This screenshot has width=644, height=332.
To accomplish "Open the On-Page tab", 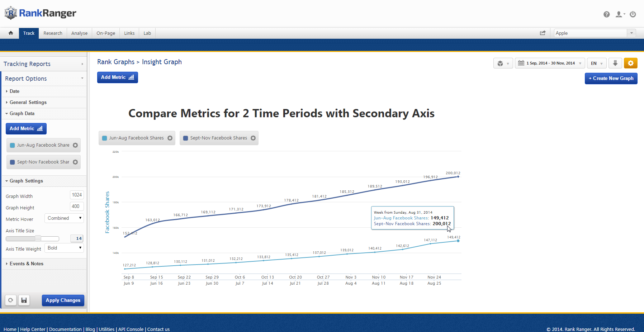I will point(106,33).
